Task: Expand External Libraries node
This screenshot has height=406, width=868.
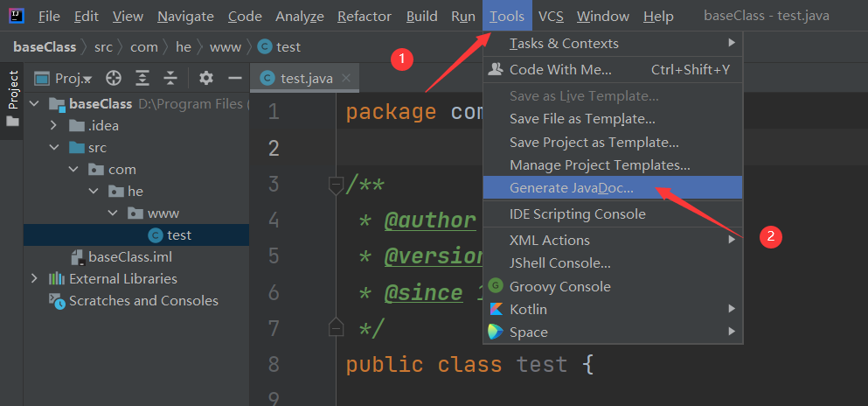Action: point(35,278)
